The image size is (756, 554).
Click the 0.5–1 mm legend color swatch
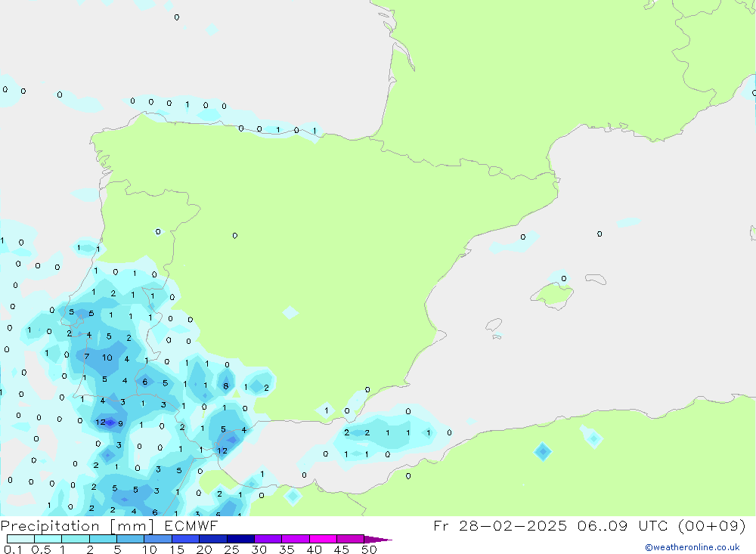(48, 539)
